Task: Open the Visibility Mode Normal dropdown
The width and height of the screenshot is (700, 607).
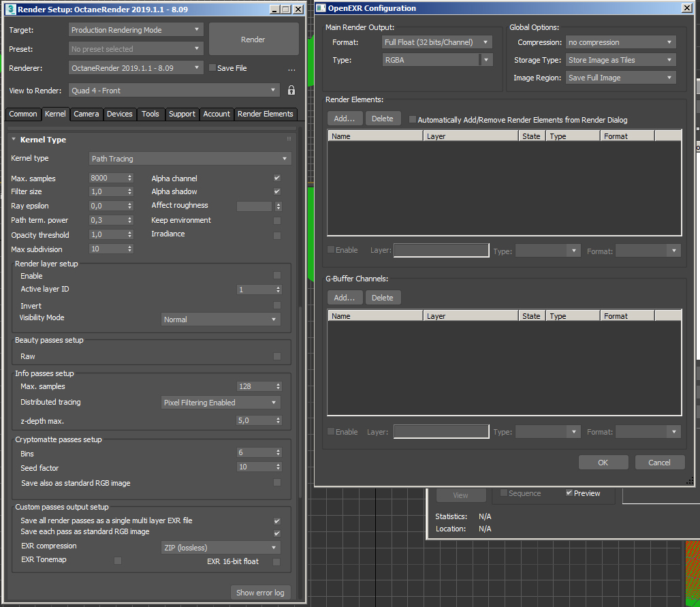Action: pos(221,320)
